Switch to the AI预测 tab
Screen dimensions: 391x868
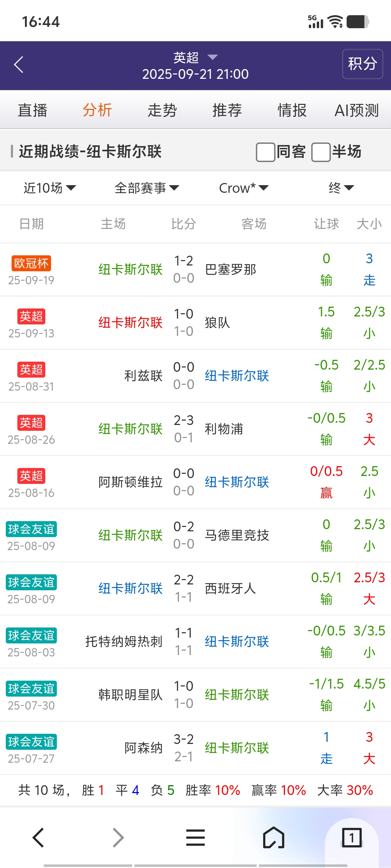point(357,110)
